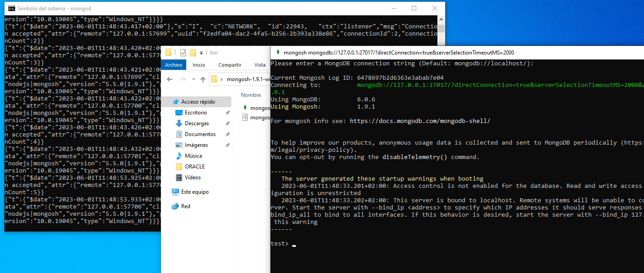Click the Vídeos film icon in the sidebar
Screen dimensions: 644x273
[x=179, y=177]
